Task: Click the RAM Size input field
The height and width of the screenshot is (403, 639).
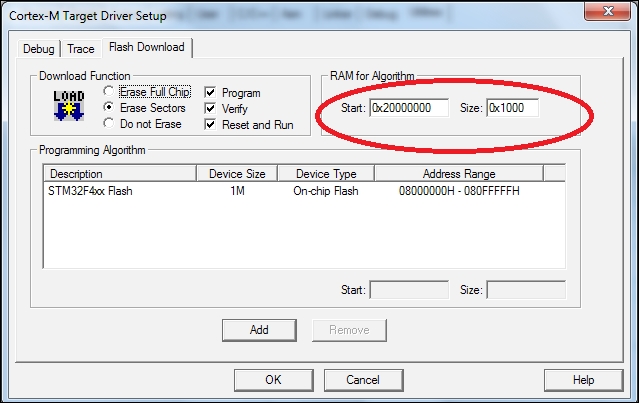Action: click(512, 108)
